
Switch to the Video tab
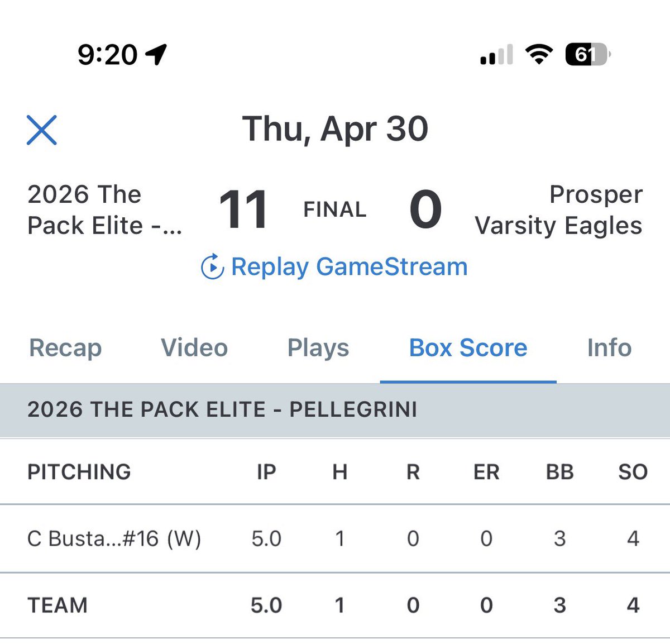coord(194,347)
